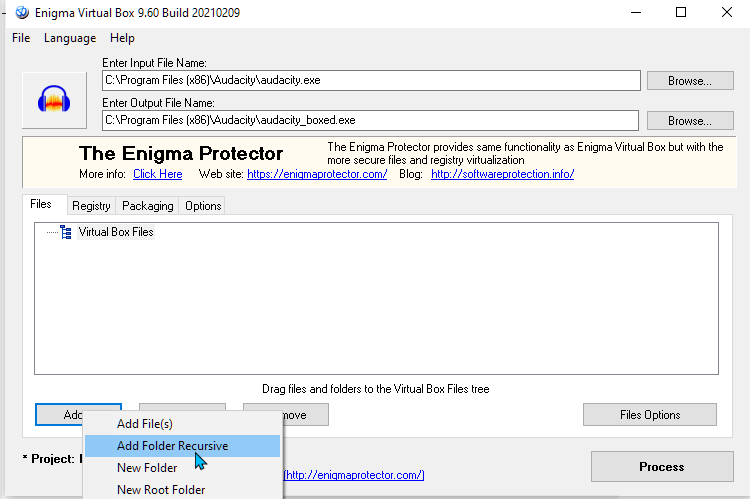The height and width of the screenshot is (499, 750).
Task: Click the 'Drag files and folders' hint text
Action: pos(375,389)
